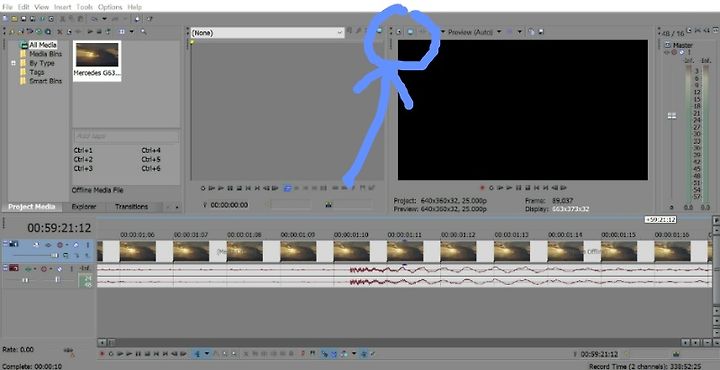The image size is (720, 370).
Task: Select the Media Bins folder
Action: point(45,54)
